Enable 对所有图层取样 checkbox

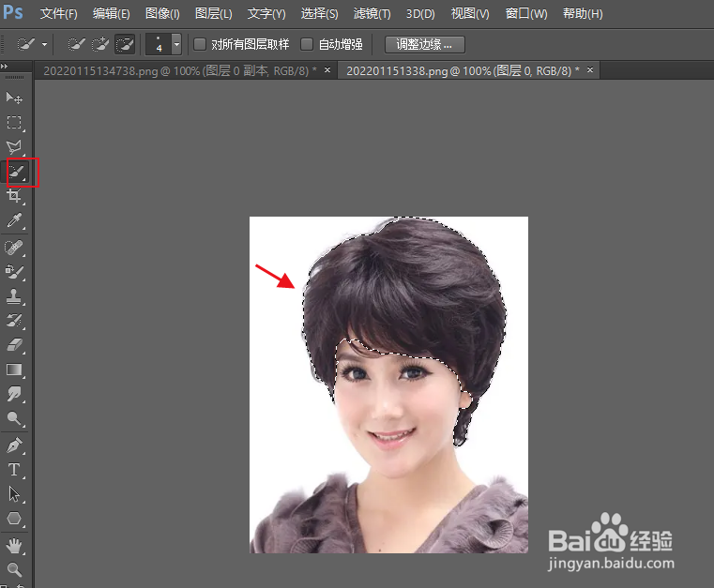(200, 44)
